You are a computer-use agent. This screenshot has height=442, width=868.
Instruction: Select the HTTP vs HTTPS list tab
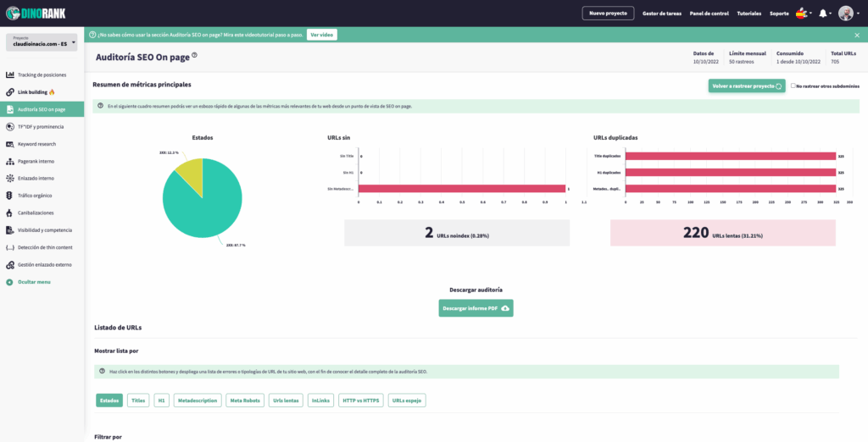click(361, 401)
